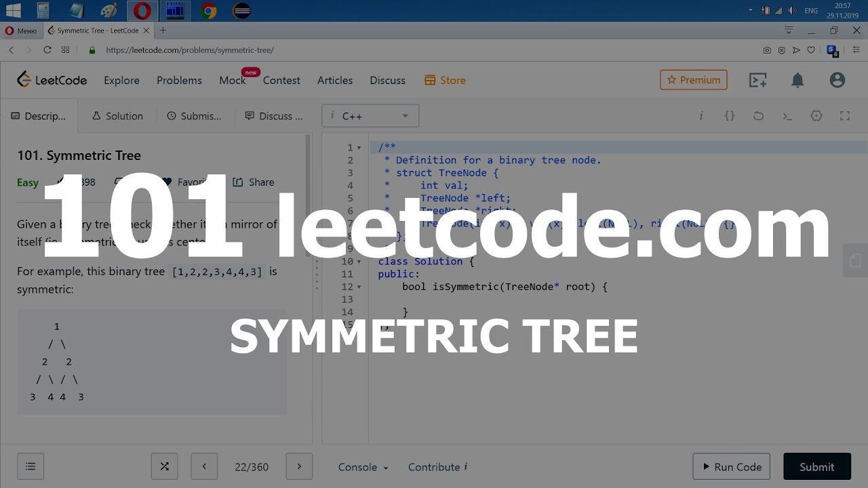This screenshot has height=488, width=868.
Task: Open Calculator from the taskbar
Action: click(x=43, y=11)
